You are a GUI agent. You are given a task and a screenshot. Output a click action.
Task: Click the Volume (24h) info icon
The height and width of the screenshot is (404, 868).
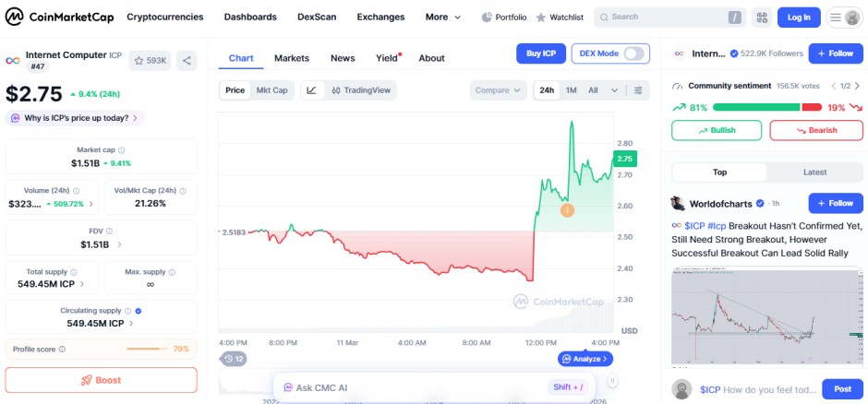click(77, 191)
